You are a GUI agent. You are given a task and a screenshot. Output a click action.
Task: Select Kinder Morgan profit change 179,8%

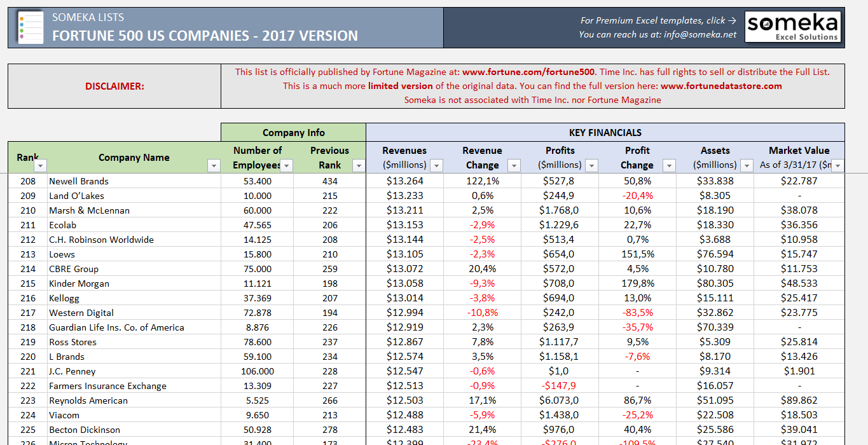coord(637,284)
